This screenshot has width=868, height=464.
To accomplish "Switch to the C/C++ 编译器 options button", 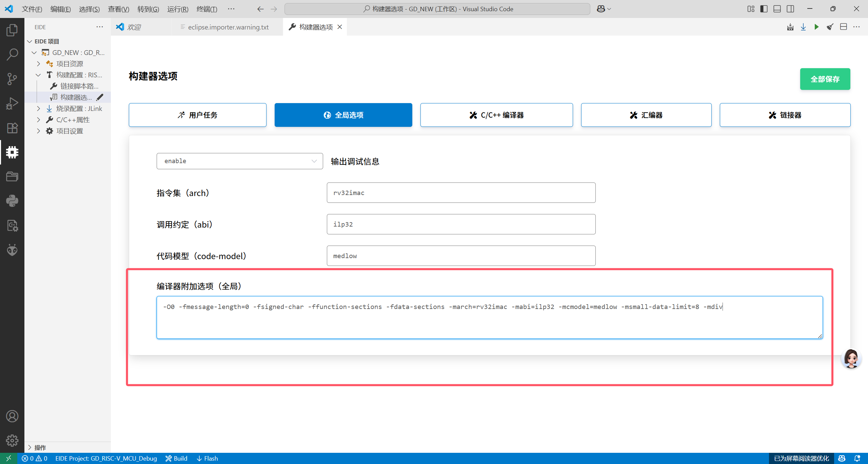I will pos(496,115).
